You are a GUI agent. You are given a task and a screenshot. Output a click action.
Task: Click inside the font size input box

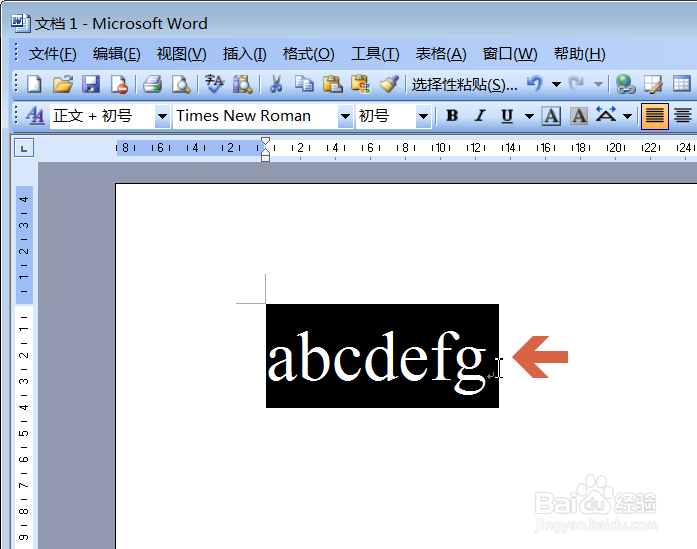386,116
